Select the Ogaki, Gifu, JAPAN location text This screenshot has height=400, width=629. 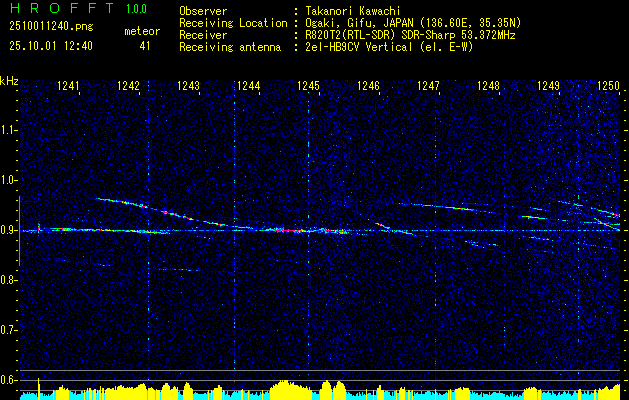(413, 23)
